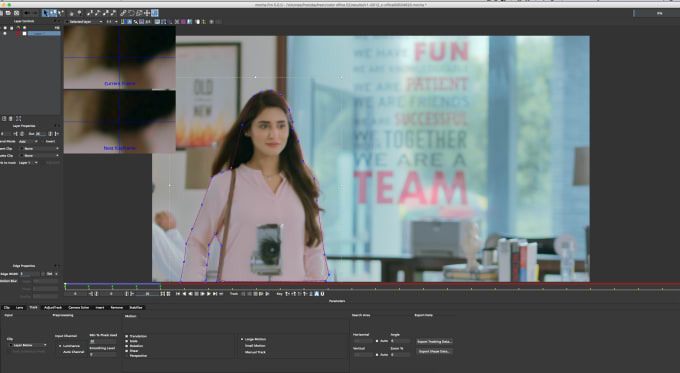Activate the Zoom magnifier tool
The height and width of the screenshot is (373, 680).
point(79,13)
